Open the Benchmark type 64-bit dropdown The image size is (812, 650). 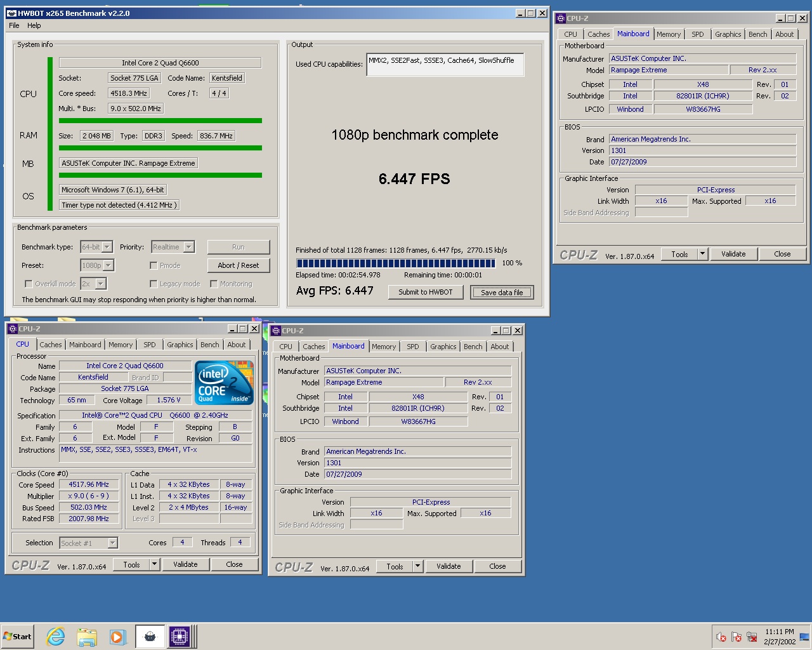107,247
